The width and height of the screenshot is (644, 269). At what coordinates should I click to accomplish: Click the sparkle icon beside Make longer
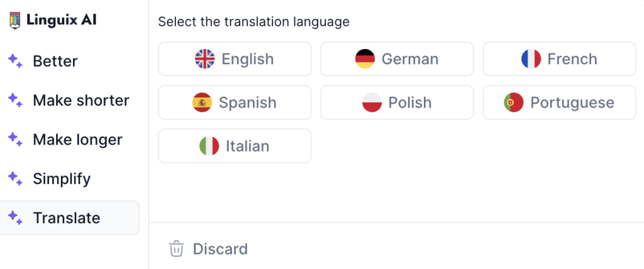(x=15, y=140)
